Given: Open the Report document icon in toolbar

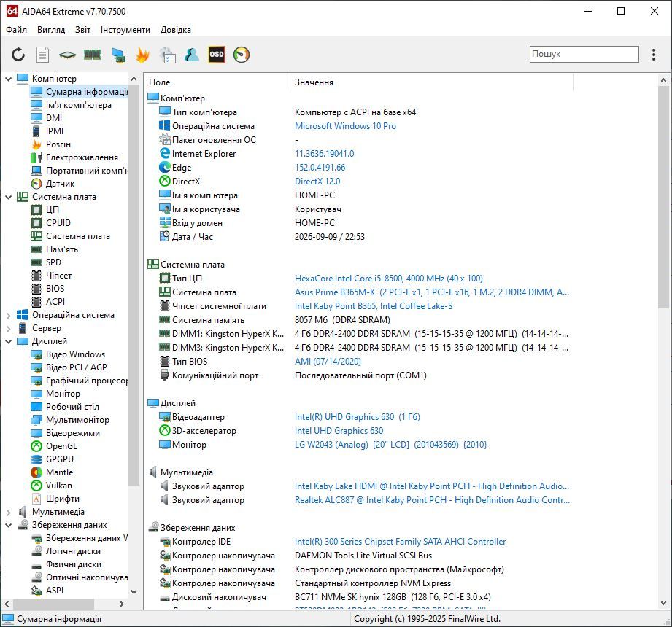Looking at the screenshot, I should click(42, 55).
